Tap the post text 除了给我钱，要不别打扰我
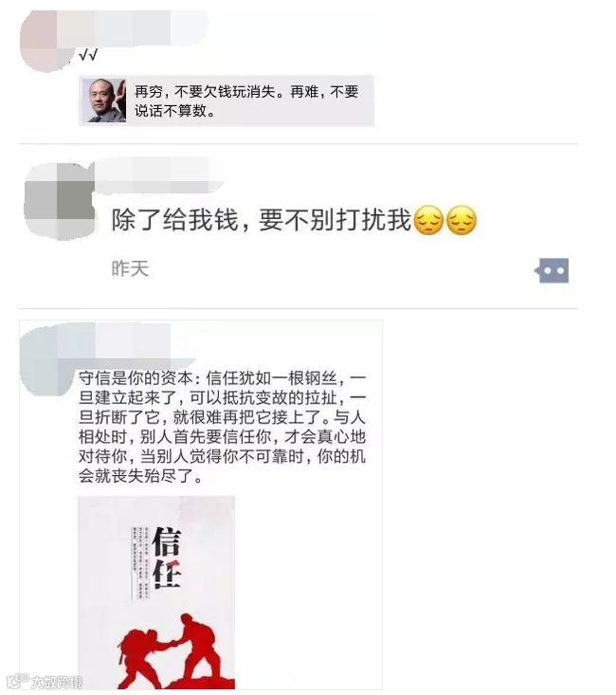 point(261,220)
